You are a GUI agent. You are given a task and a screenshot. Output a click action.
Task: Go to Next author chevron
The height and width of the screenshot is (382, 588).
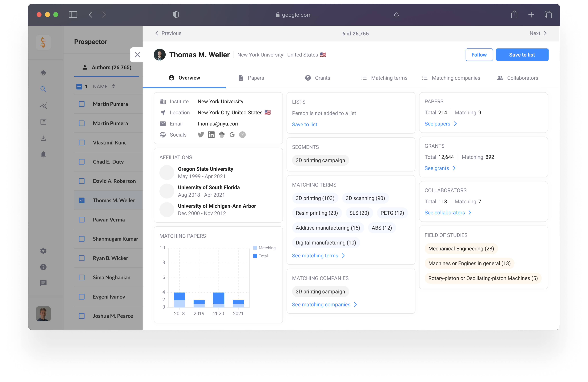pyautogui.click(x=545, y=33)
